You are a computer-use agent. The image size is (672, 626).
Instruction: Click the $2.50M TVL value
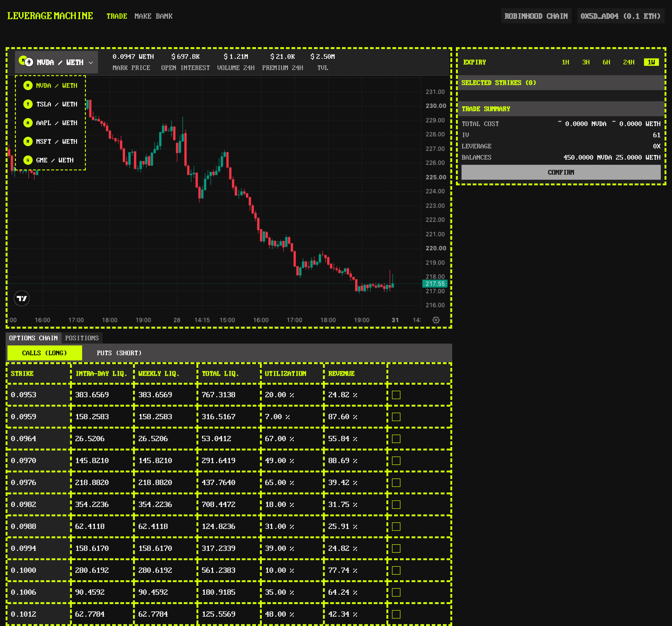pyautogui.click(x=323, y=56)
